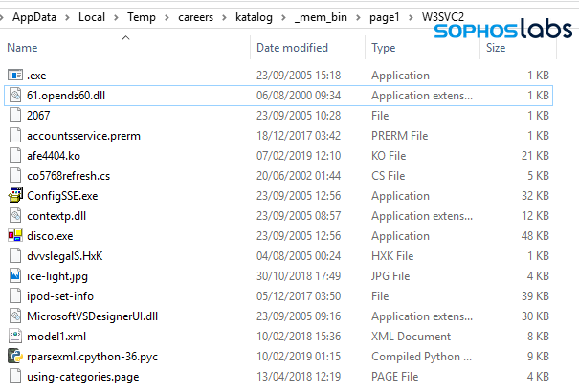Select the accountsservice.prerm file
Screen dimensions: 579x392
[83, 135]
